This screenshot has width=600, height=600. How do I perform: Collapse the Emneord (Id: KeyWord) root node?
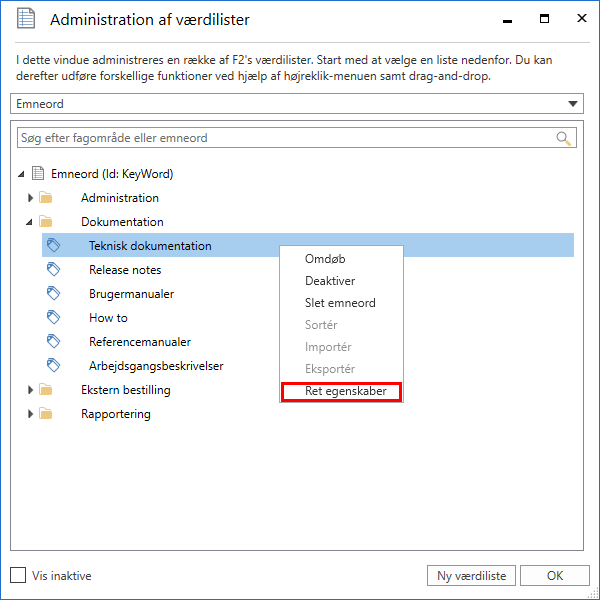point(21,174)
